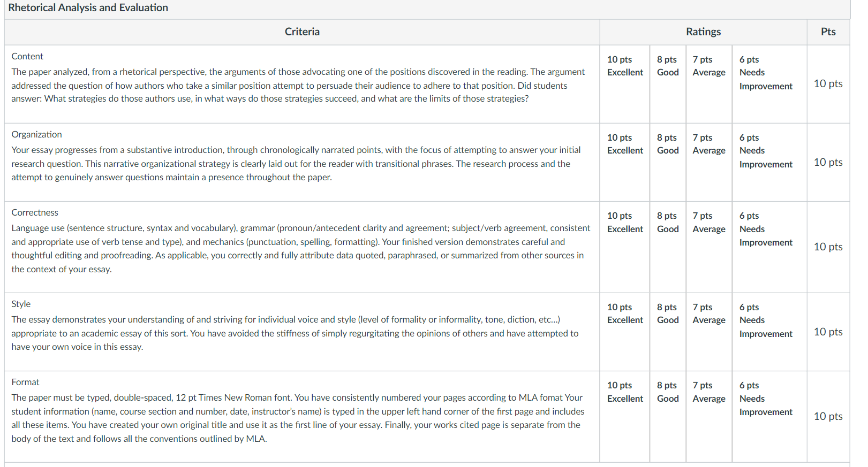Select 10 pts Excellent for Organization
Viewport: 868px width, 467px height.
click(x=624, y=162)
